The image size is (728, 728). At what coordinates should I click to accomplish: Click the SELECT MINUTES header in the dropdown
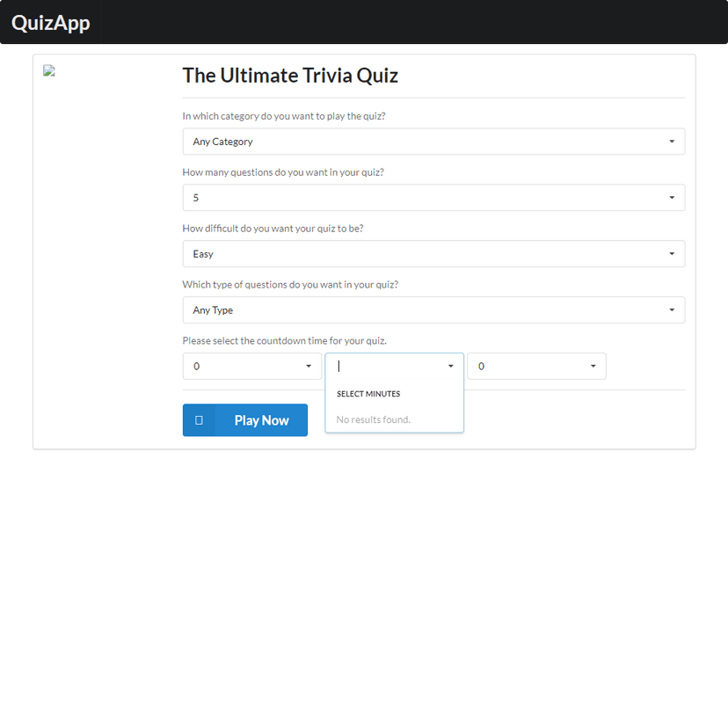368,394
